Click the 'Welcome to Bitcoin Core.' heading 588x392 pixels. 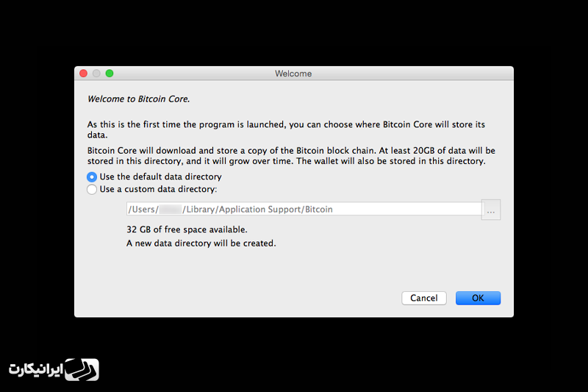point(139,99)
